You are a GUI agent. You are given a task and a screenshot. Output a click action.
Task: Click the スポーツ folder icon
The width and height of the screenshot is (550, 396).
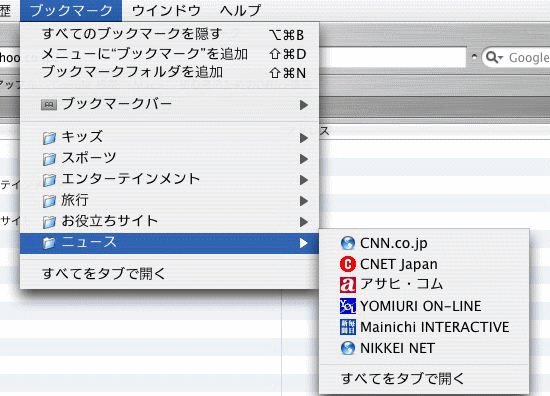pyautogui.click(x=49, y=159)
